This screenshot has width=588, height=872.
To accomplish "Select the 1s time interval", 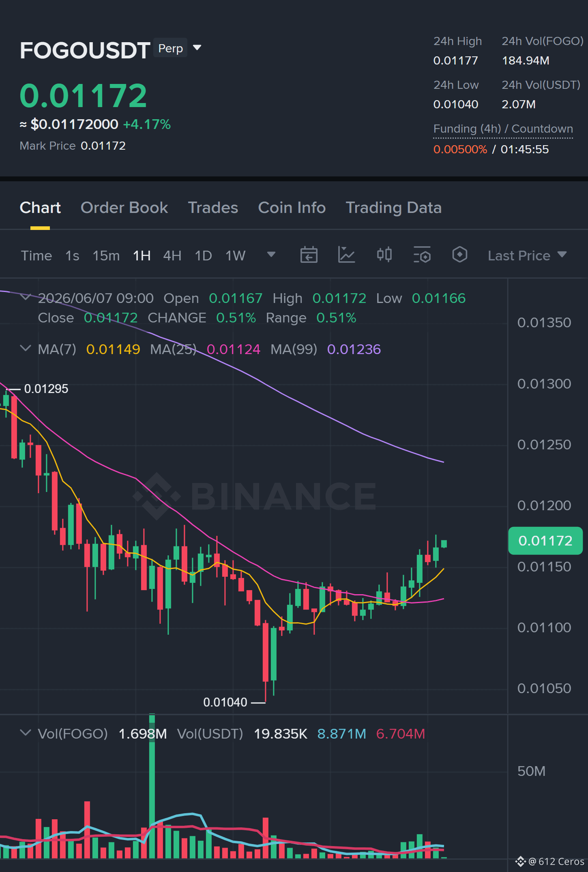I will pyautogui.click(x=72, y=256).
